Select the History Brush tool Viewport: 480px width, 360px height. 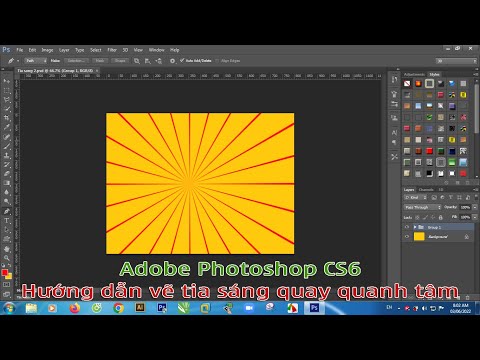tap(7, 165)
